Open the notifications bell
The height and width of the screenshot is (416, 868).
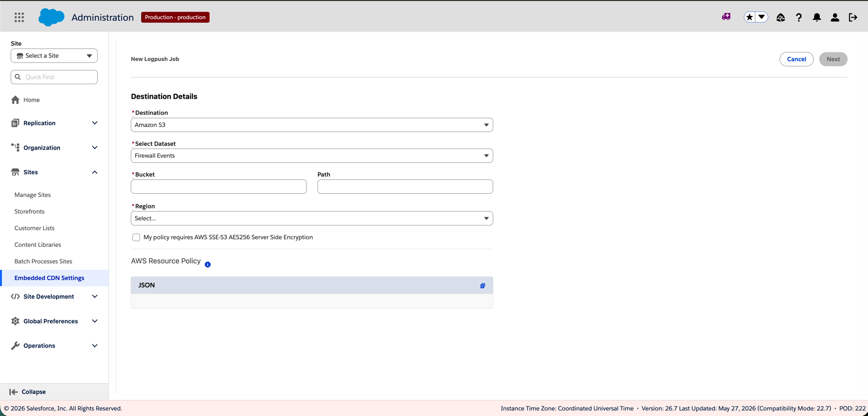(x=817, y=17)
